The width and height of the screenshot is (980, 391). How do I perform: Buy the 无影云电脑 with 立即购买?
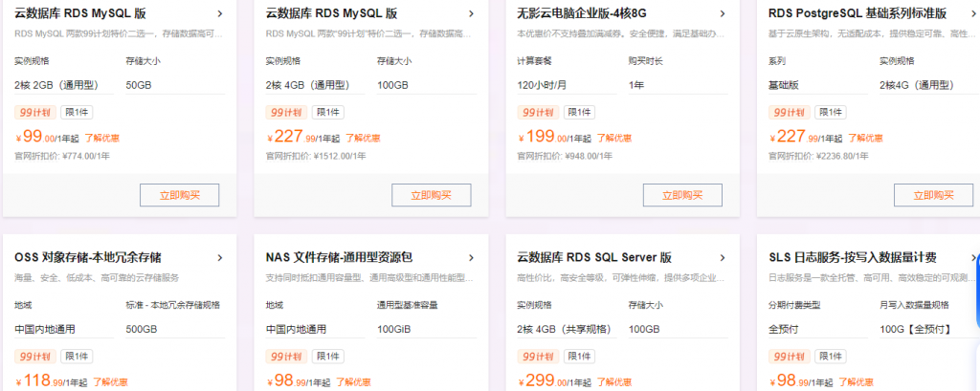pyautogui.click(x=681, y=195)
